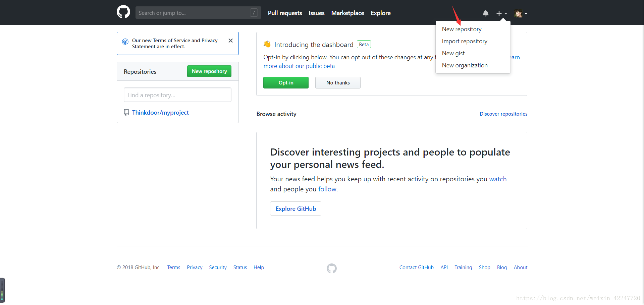Click the 'Browse activity' heading
This screenshot has height=305, width=644.
(x=276, y=114)
